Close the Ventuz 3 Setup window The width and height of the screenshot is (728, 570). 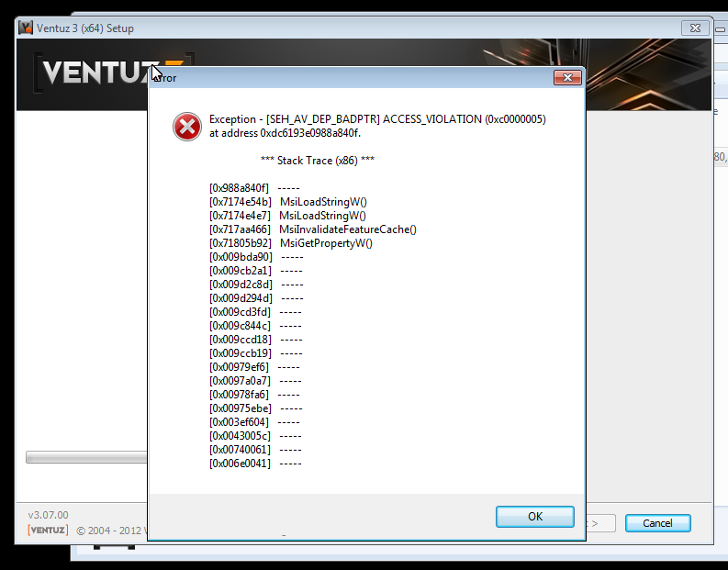(x=692, y=28)
